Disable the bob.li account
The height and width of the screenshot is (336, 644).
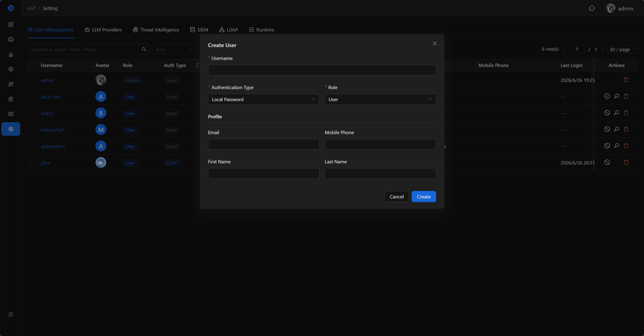coord(607,113)
